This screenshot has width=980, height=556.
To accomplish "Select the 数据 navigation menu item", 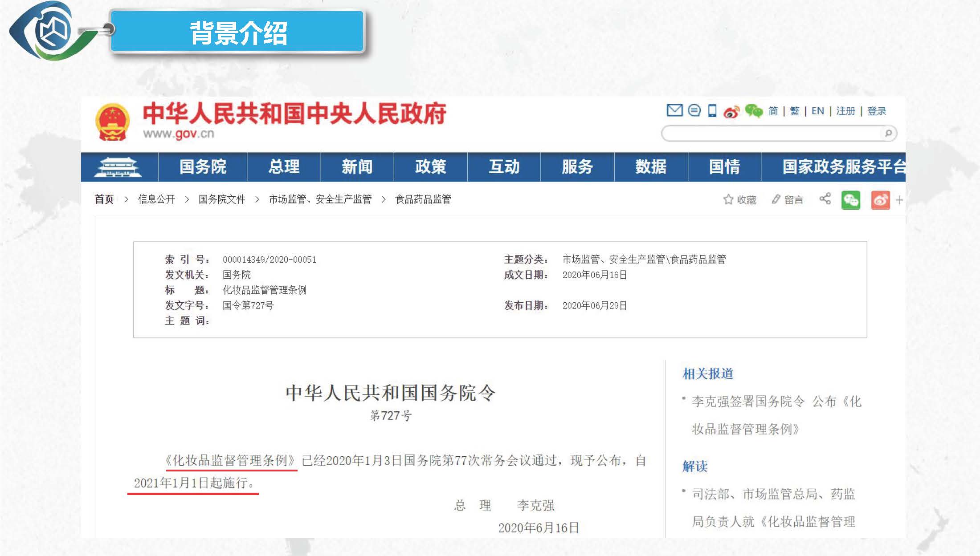I will pyautogui.click(x=650, y=167).
